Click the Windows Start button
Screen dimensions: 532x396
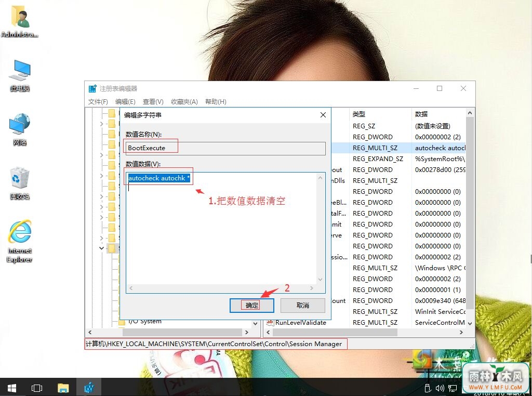[12, 388]
